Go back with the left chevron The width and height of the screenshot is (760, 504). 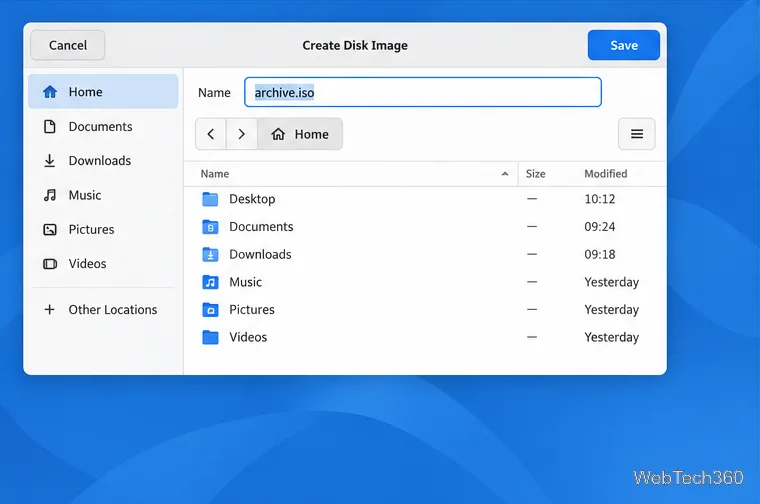[210, 134]
